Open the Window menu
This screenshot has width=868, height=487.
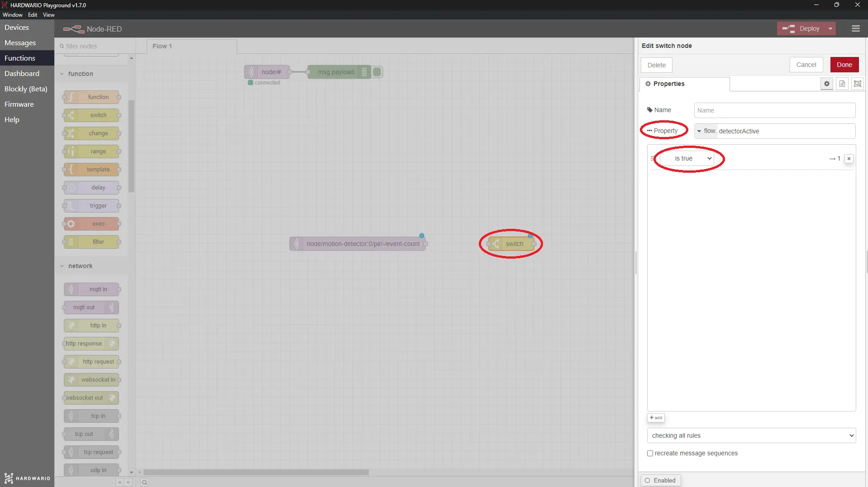click(13, 15)
